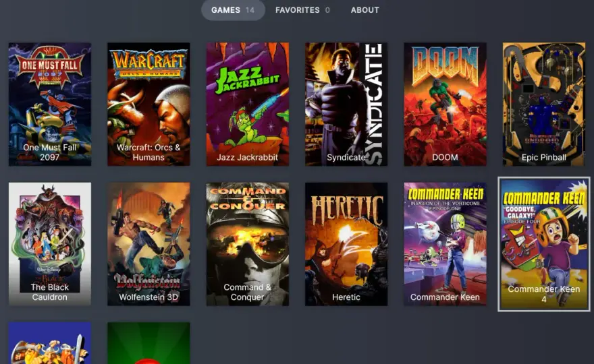The width and height of the screenshot is (594, 364).
Task: Open the Favorites tab
Action: pyautogui.click(x=302, y=10)
